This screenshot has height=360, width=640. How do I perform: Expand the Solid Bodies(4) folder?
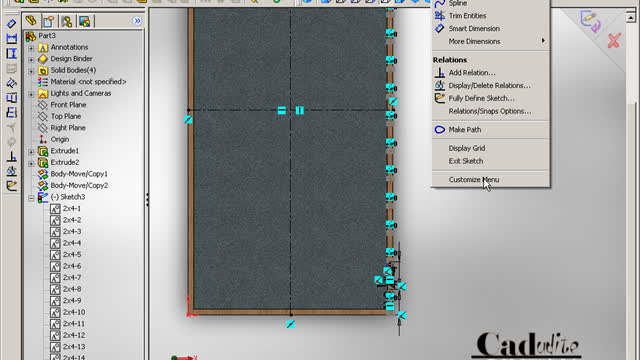[x=31, y=71]
